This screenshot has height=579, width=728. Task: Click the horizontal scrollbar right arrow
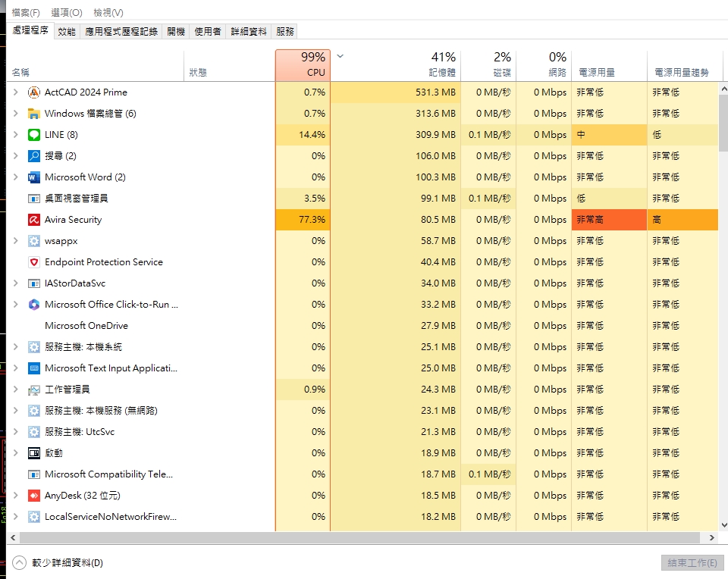712,538
